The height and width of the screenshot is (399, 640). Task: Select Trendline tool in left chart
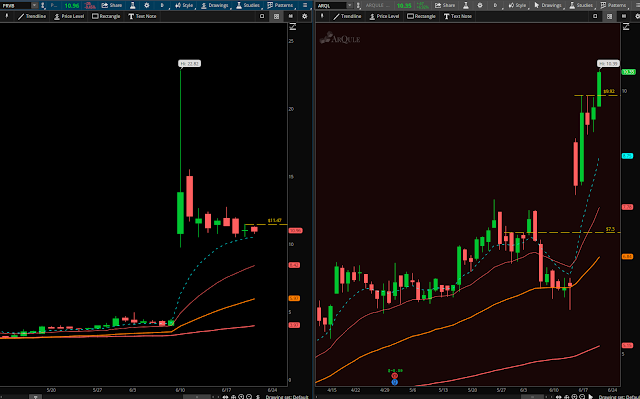click(x=32, y=16)
